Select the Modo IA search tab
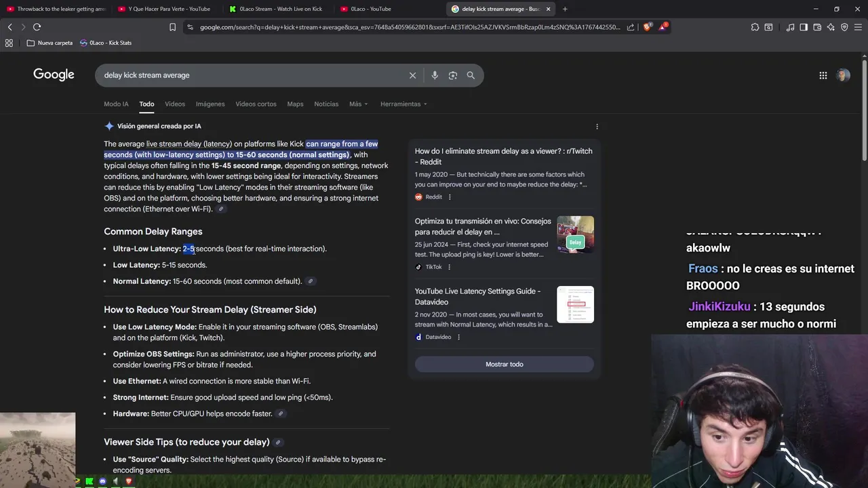868x488 pixels. click(x=116, y=104)
